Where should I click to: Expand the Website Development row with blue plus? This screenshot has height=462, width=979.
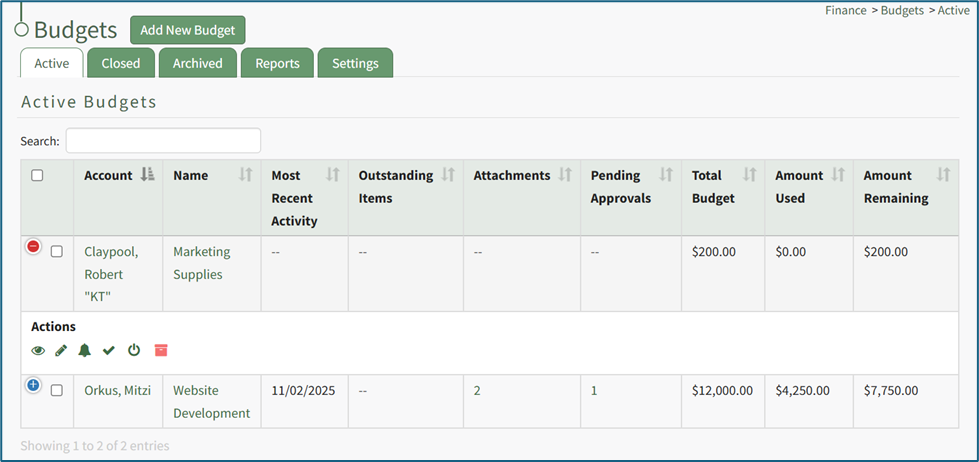click(33, 385)
